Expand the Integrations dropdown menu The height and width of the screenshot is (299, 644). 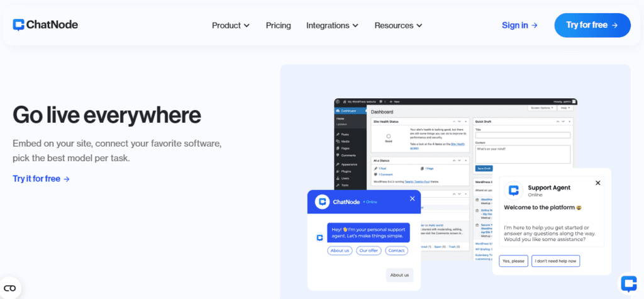(x=332, y=26)
